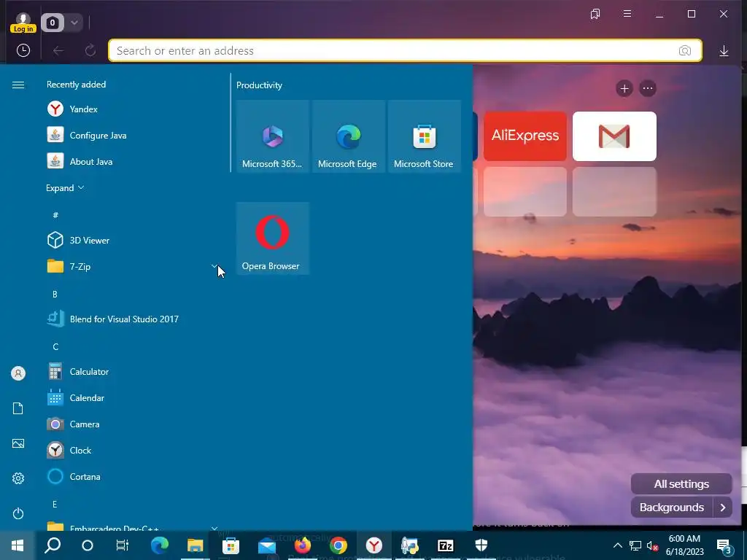
Task: Launch Firefox from taskbar
Action: click(x=303, y=545)
